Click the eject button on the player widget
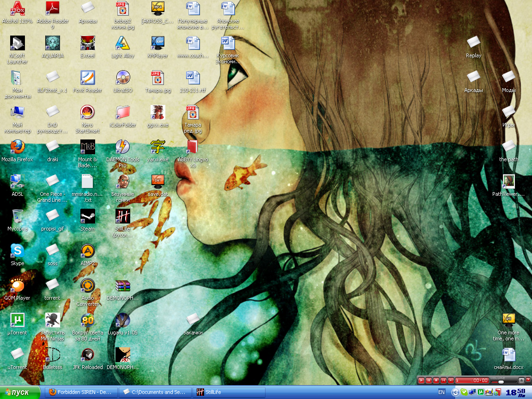This screenshot has height=399, width=532. tap(521, 381)
